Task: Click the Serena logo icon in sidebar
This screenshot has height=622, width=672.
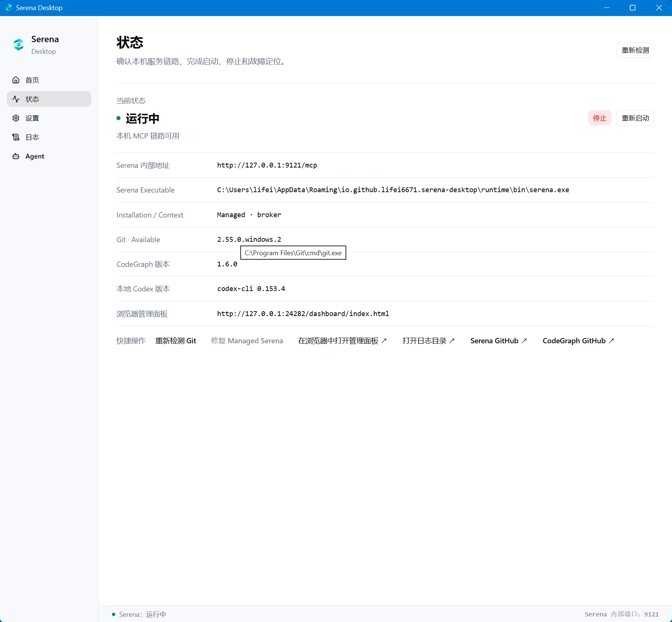Action: pyautogui.click(x=19, y=45)
